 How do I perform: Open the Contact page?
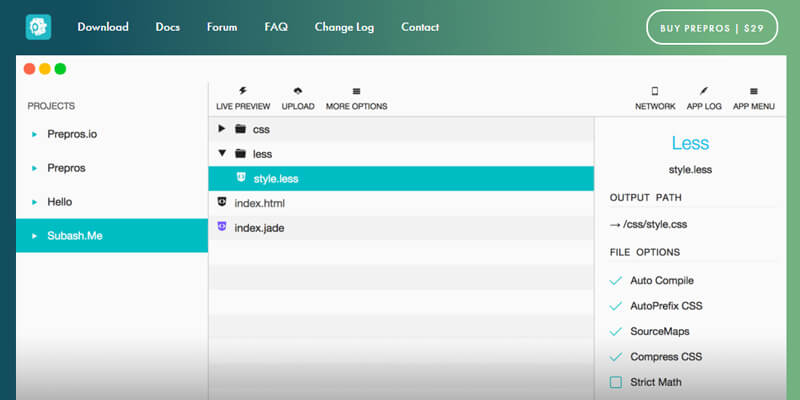[420, 27]
